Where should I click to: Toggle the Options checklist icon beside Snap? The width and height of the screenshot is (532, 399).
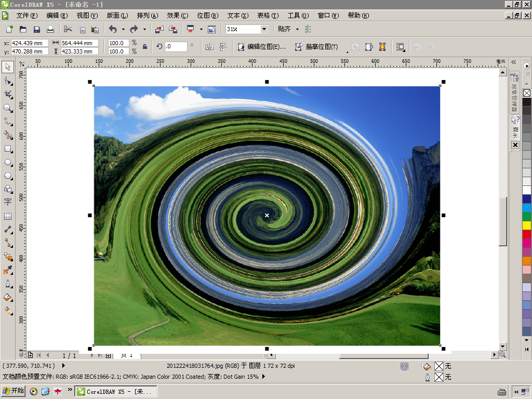click(308, 29)
